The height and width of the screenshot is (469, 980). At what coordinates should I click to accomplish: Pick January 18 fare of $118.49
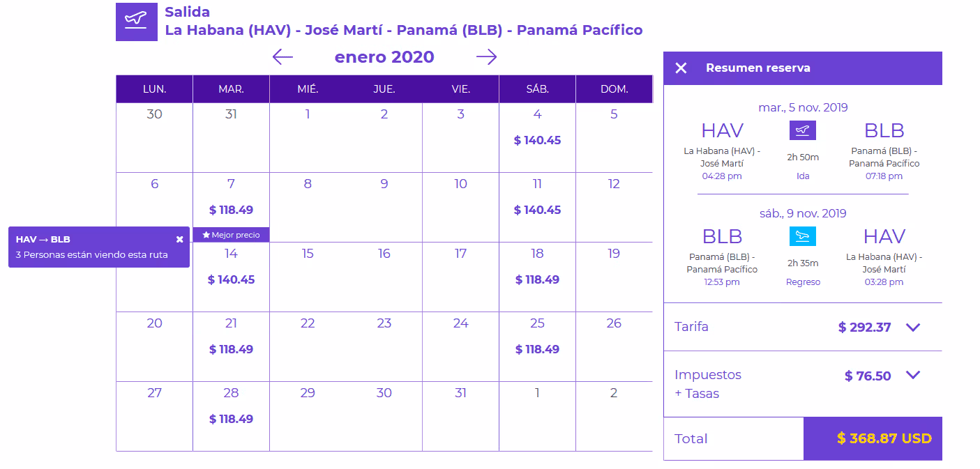pyautogui.click(x=537, y=277)
